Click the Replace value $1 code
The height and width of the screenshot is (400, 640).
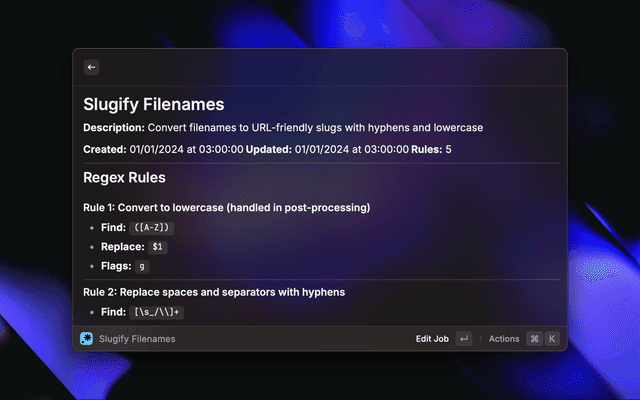(158, 246)
